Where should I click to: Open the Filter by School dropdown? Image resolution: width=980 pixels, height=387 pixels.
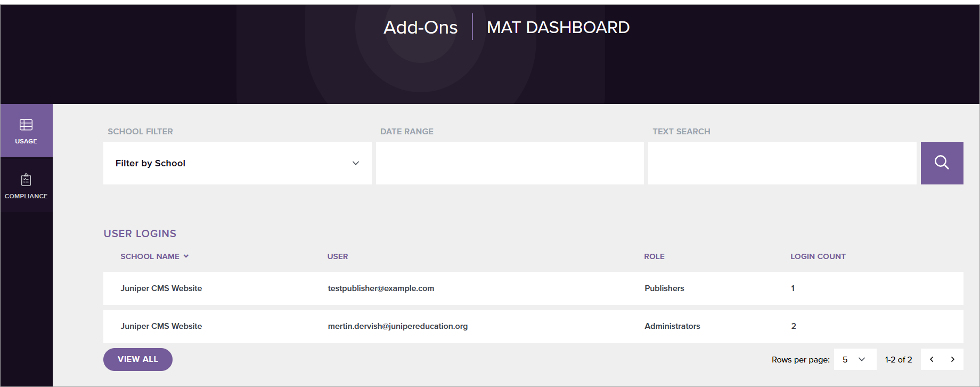tap(237, 163)
